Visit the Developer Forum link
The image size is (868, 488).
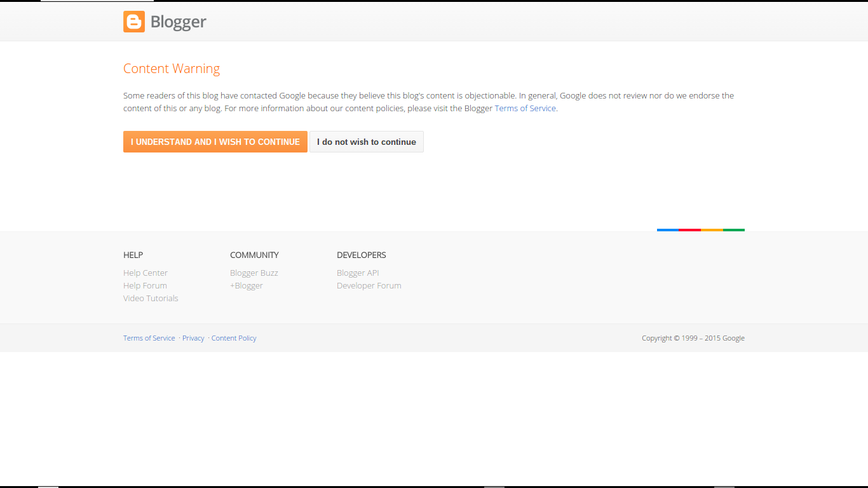[x=369, y=285]
